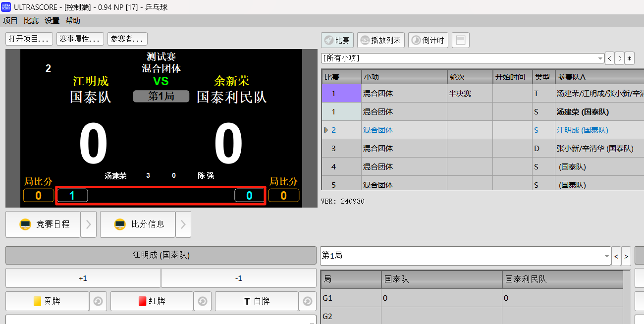Reset the 白牌 white card
Viewport: 644px width, 324px height.
308,301
